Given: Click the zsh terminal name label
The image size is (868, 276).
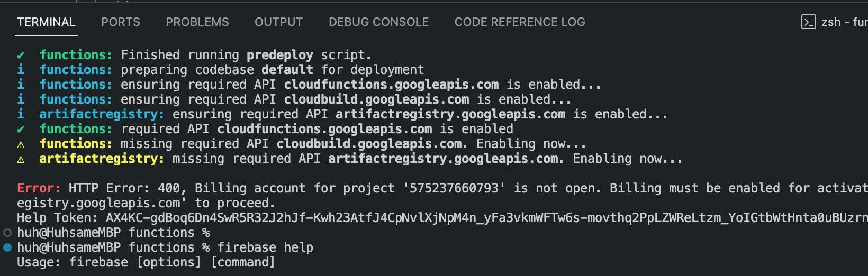Looking at the screenshot, I should click(844, 22).
